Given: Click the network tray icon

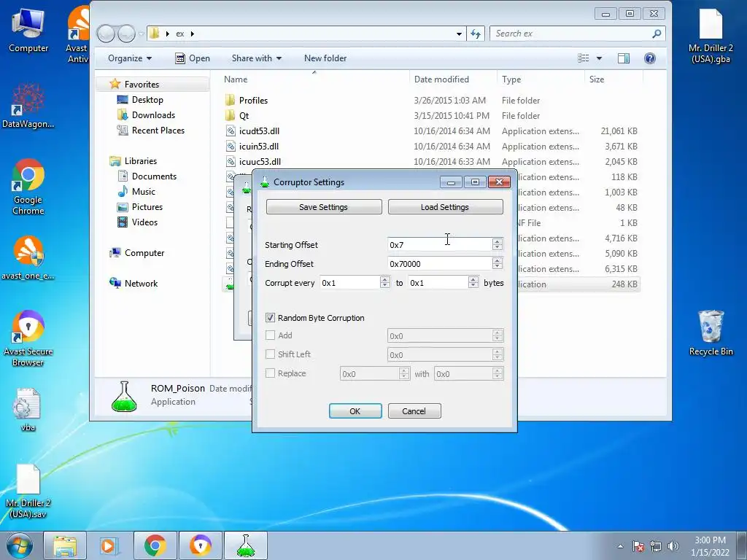Looking at the screenshot, I should pos(656,546).
